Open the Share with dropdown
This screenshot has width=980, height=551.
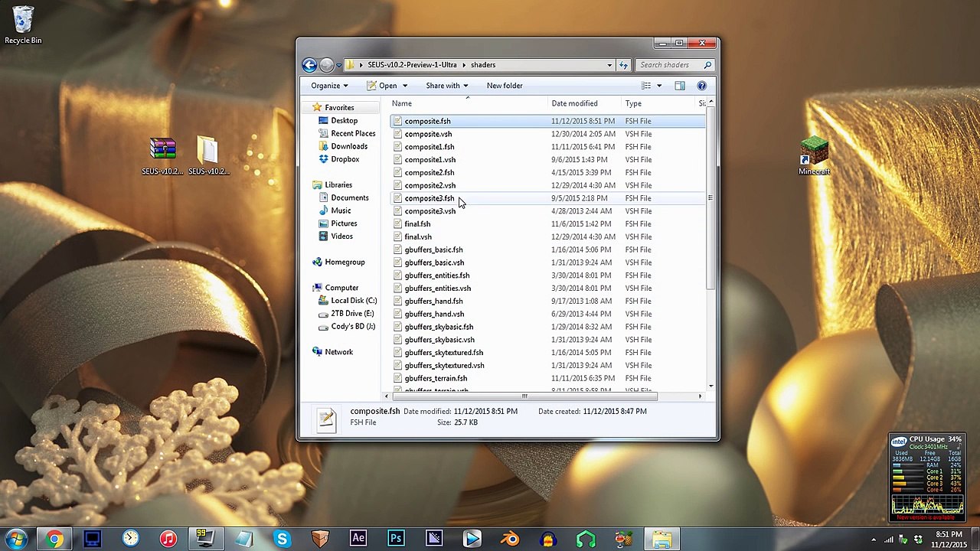[446, 86]
